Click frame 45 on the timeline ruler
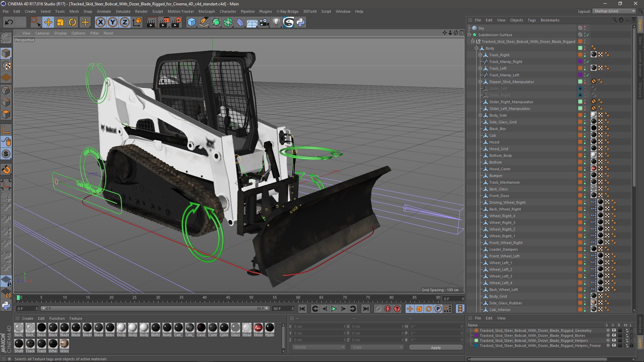The height and width of the screenshot is (362, 644). coord(228,298)
